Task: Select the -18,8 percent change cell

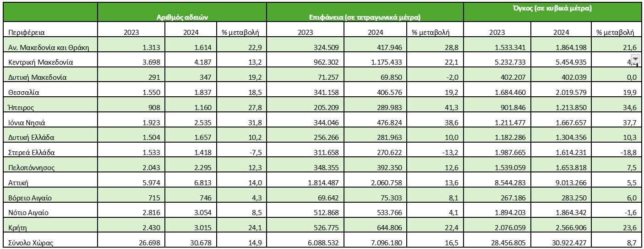Action: [x=617, y=152]
